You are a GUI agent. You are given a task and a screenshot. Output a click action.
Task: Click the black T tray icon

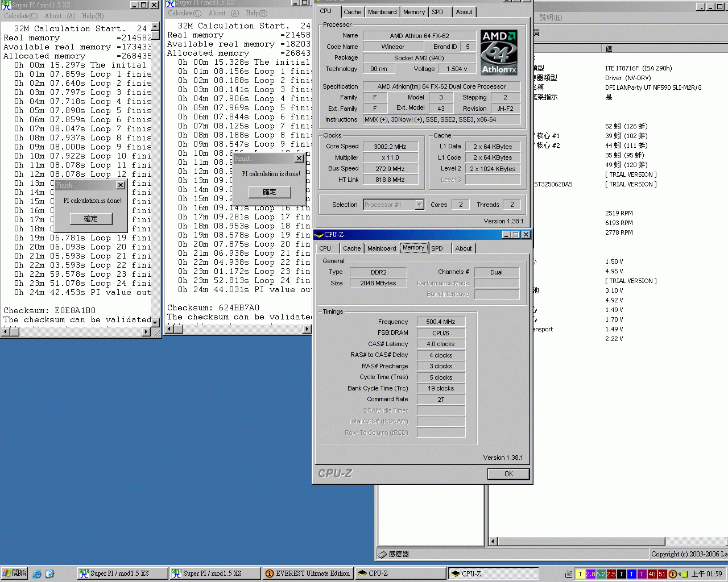pyautogui.click(x=621, y=574)
